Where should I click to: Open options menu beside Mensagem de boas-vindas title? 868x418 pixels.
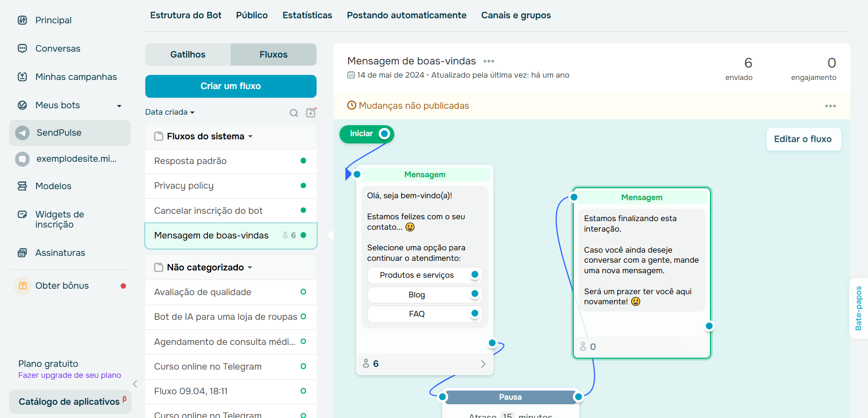click(x=489, y=61)
